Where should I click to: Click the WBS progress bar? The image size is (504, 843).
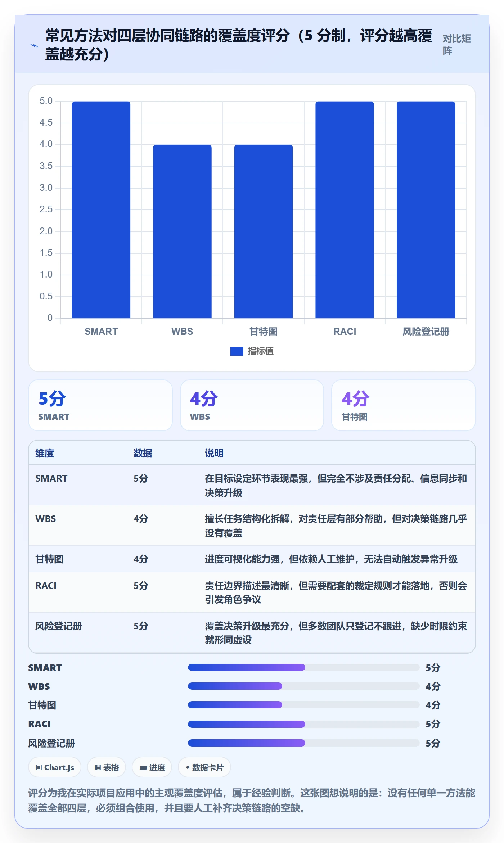(303, 686)
